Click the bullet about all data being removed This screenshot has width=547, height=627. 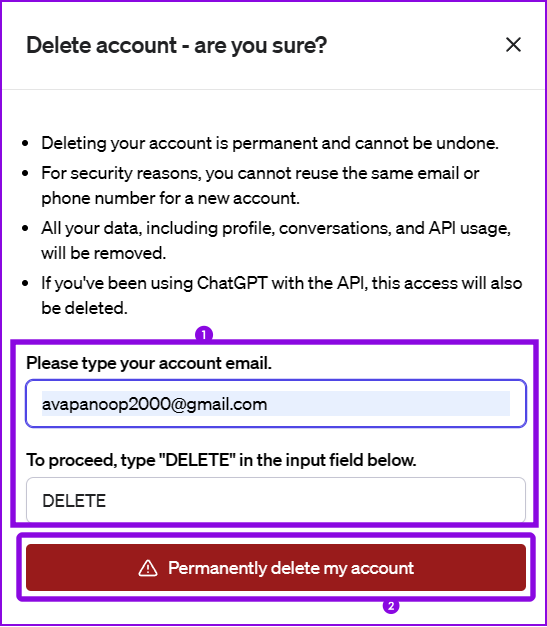[276, 240]
